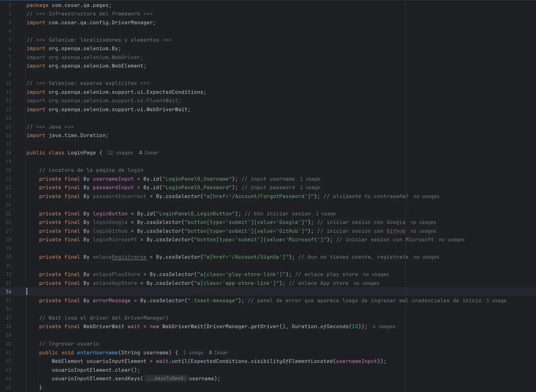
Task: Click line number 38 in the gutter
Action: 9,327
